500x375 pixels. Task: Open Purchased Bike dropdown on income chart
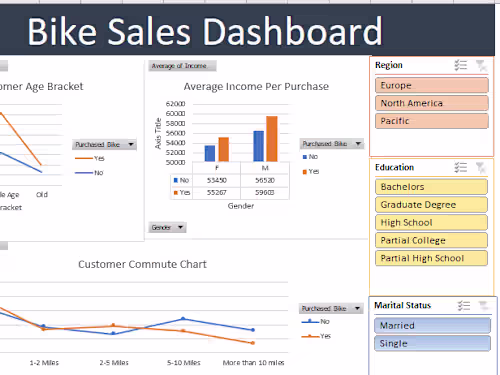pyautogui.click(x=331, y=144)
